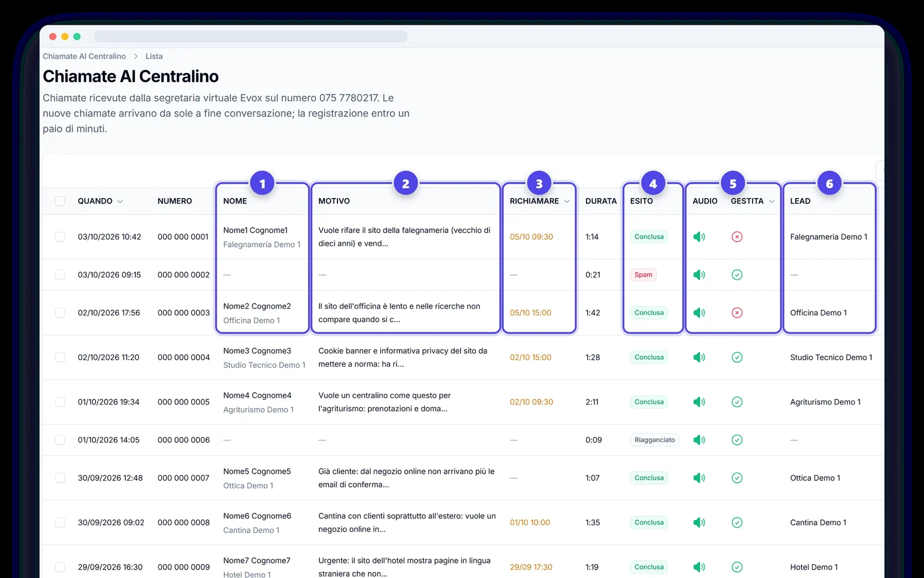Play audio for call 000 000 0003

coord(699,312)
